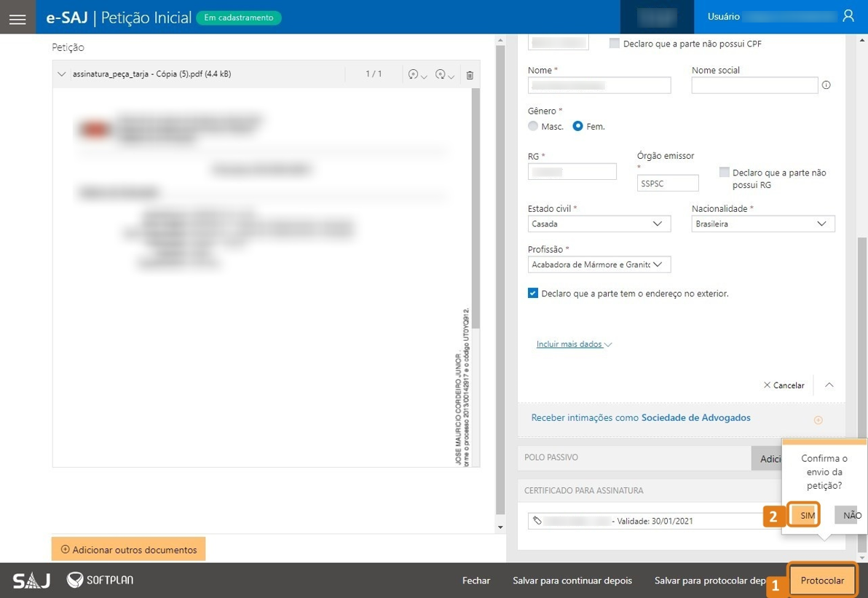Collapse the petition file panel
Image resolution: width=868 pixels, height=598 pixels.
[62, 74]
